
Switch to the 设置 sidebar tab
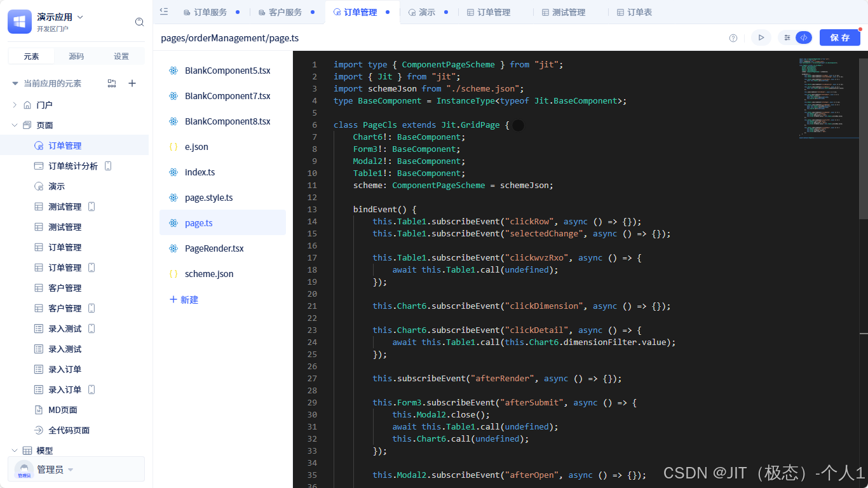coord(121,57)
